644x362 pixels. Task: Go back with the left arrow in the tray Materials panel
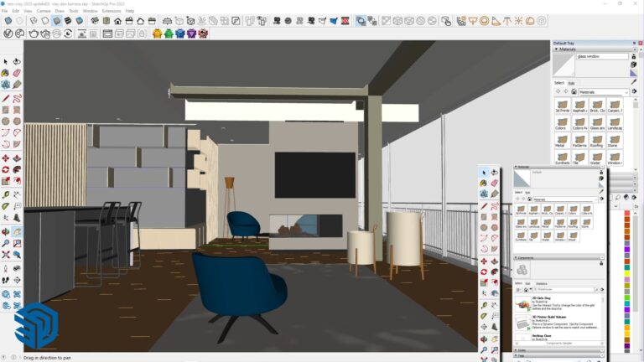coord(558,91)
